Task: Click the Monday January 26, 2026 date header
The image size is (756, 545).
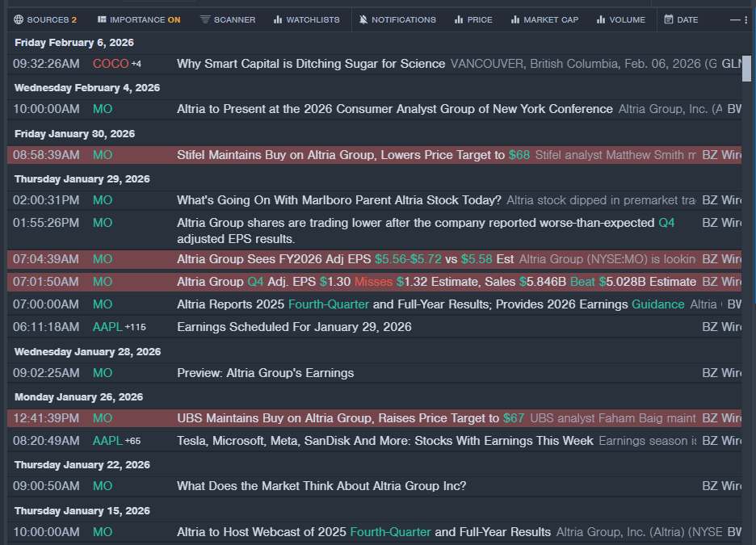Action: coord(78,397)
